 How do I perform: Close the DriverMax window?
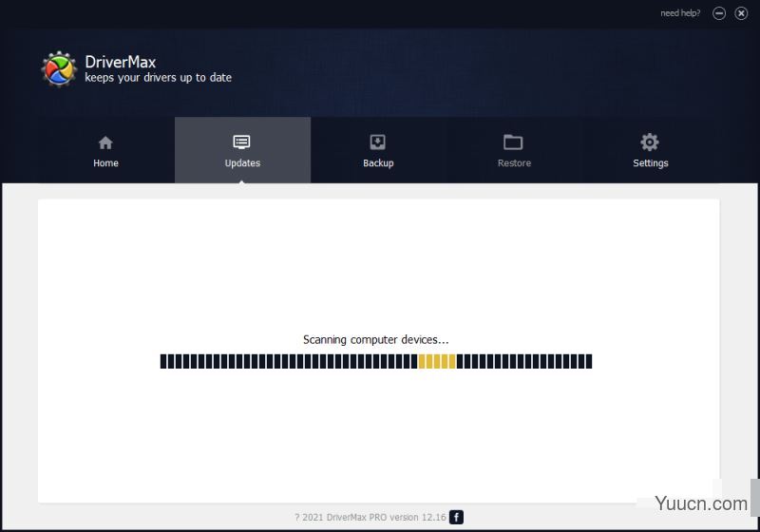pos(741,13)
